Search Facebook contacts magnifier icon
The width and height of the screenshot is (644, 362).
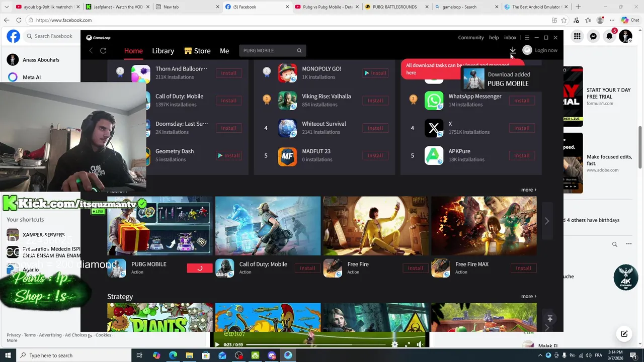(x=614, y=244)
